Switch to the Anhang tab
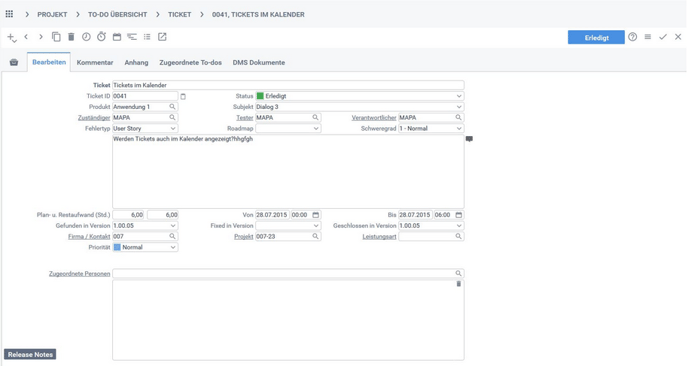 pyautogui.click(x=136, y=62)
